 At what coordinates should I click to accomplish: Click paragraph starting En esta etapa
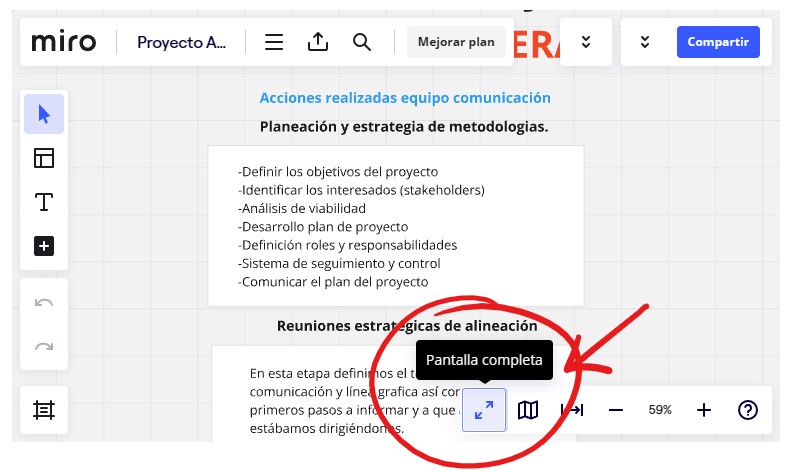(355, 401)
